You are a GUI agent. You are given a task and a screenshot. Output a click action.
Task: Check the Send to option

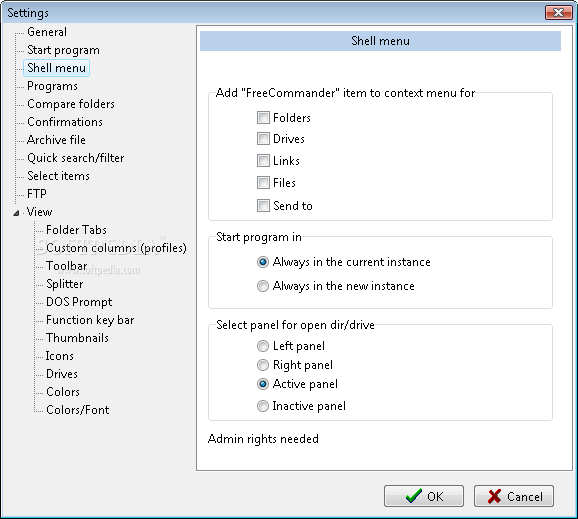(263, 205)
